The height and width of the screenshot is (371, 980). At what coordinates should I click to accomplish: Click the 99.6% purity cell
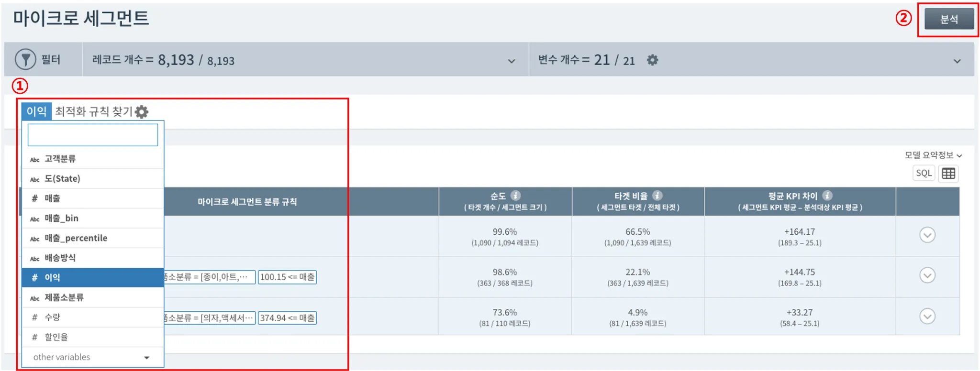[x=505, y=237]
